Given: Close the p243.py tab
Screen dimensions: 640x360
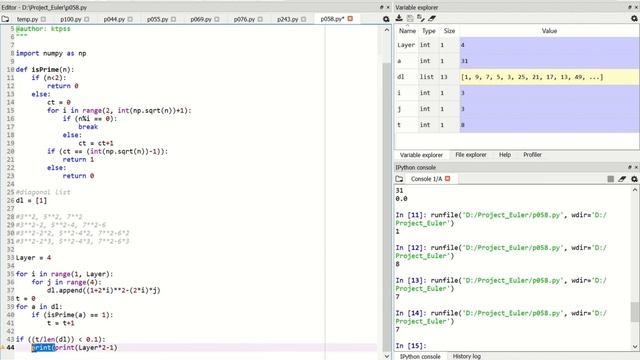Looking at the screenshot, I should click(x=303, y=19).
